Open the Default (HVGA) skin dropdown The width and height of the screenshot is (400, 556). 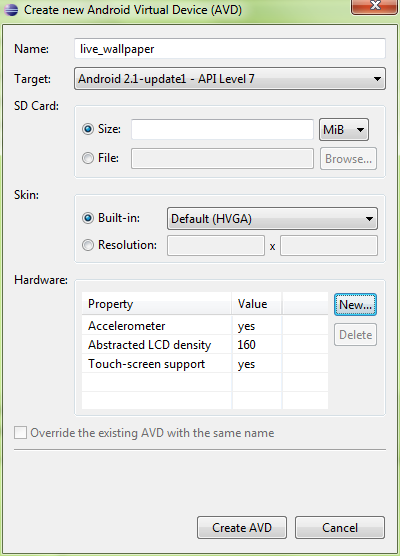(272, 218)
